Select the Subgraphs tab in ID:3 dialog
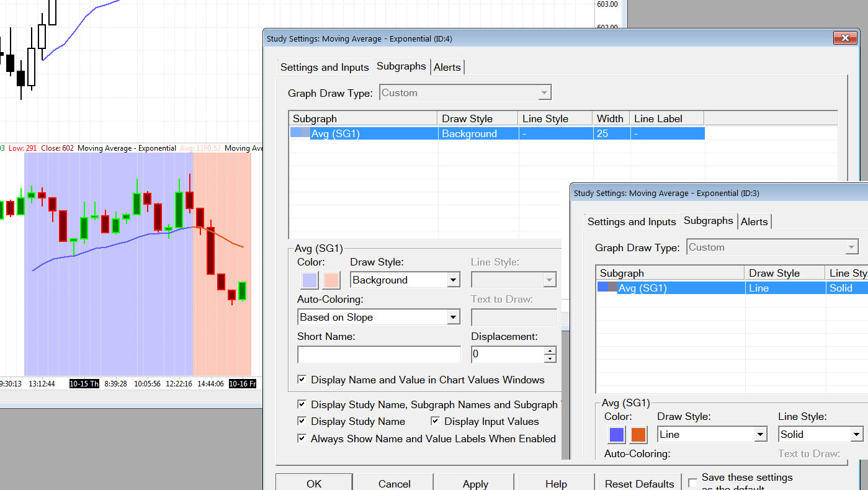Image resolution: width=868 pixels, height=490 pixels. point(709,220)
